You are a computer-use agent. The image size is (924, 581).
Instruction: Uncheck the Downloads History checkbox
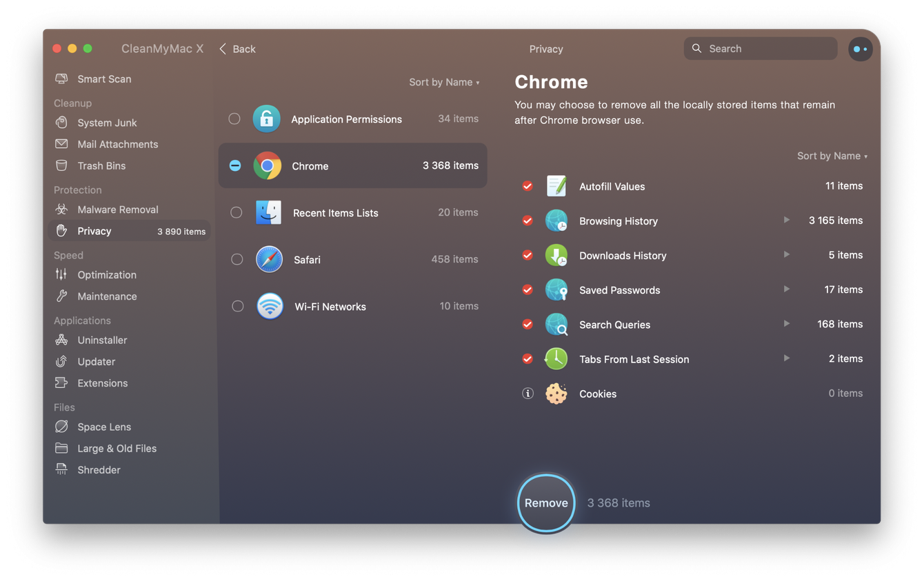[528, 255]
